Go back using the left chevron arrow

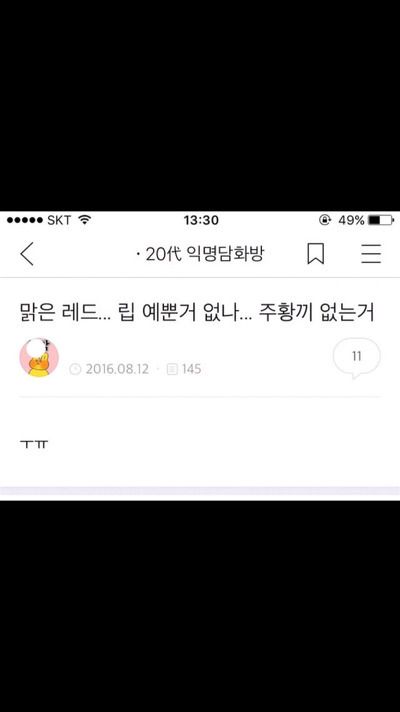(x=27, y=253)
